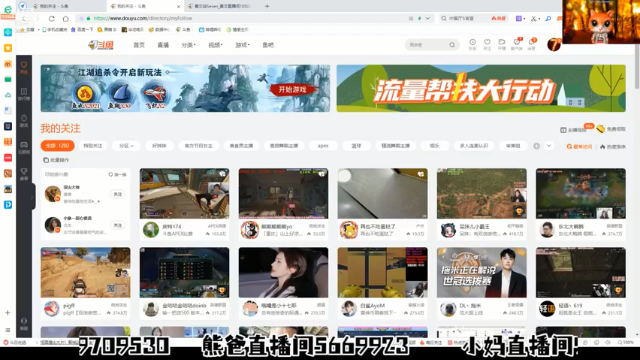The image size is (640, 360).
Task: Open the bookmarks folder dropdown arrow
Action: tap(38, 29)
